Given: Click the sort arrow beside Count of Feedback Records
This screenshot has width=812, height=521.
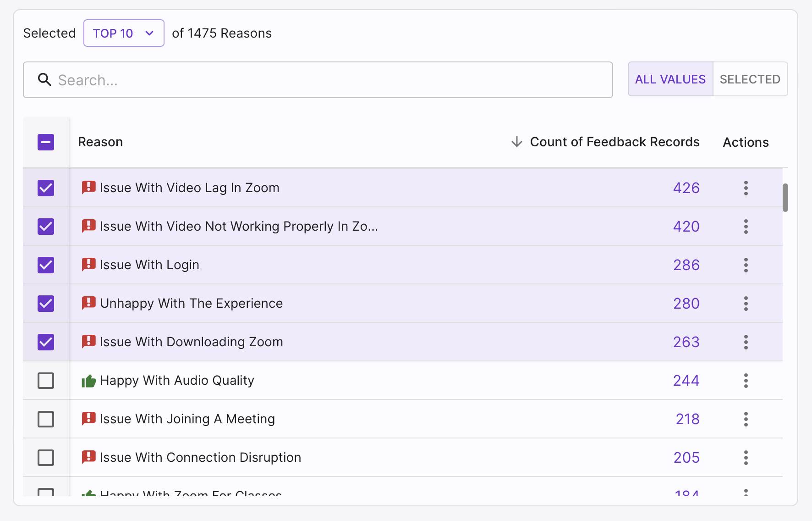Looking at the screenshot, I should (x=516, y=142).
